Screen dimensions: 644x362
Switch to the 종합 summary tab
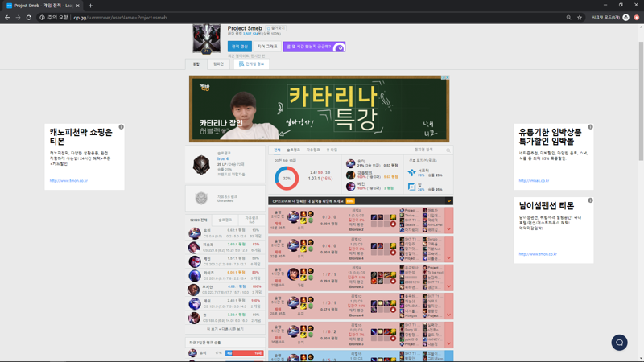(196, 64)
